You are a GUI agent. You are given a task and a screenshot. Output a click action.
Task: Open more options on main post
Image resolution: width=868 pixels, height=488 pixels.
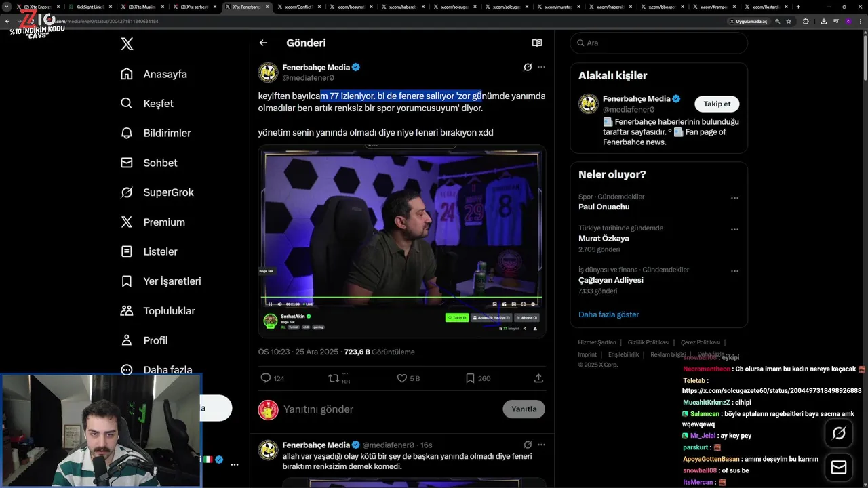541,67
